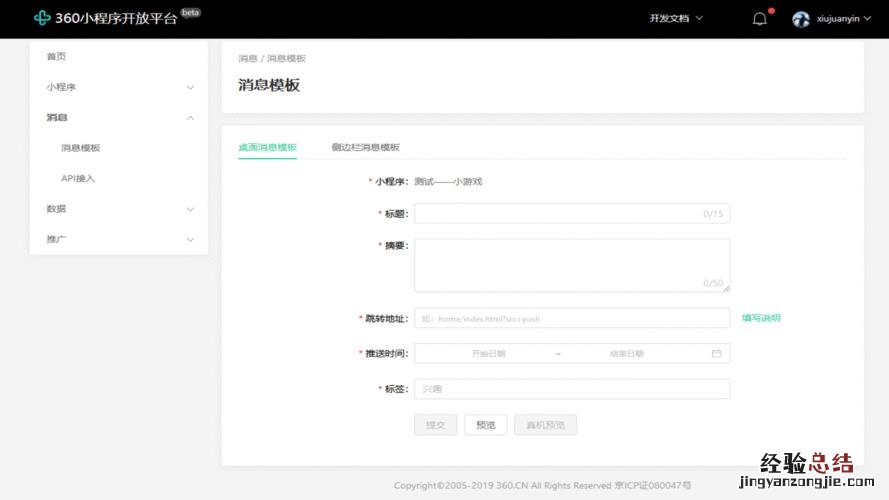Click the 360 platform logo icon

[42, 18]
